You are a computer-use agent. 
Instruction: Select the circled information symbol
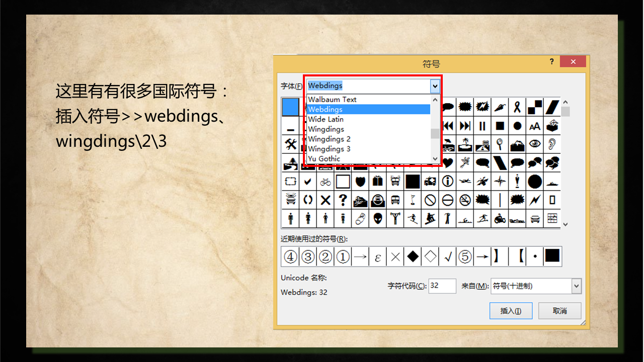448,182
